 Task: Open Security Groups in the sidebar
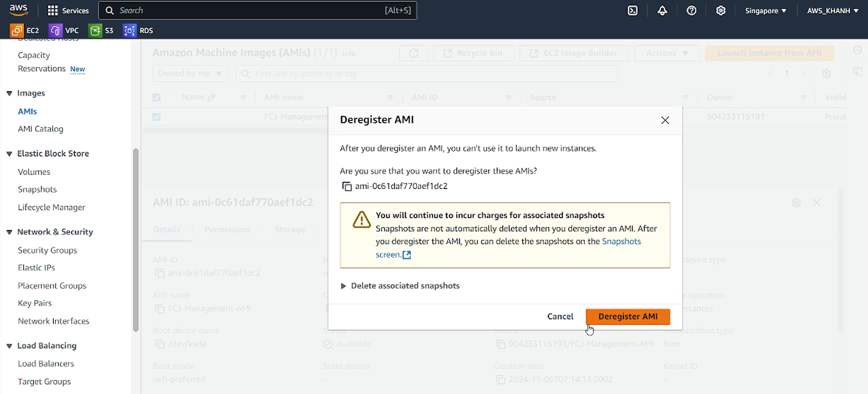(x=47, y=250)
